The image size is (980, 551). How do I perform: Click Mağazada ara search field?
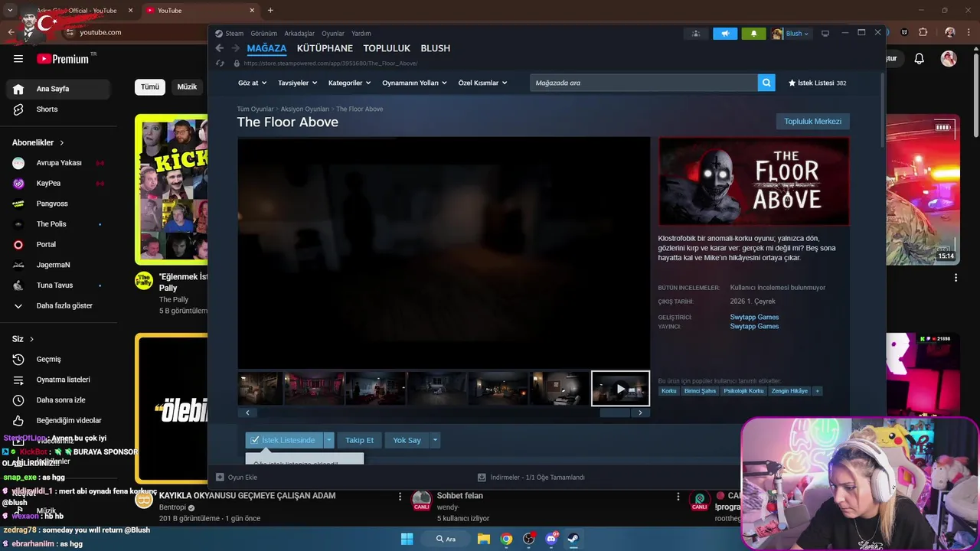pos(643,83)
